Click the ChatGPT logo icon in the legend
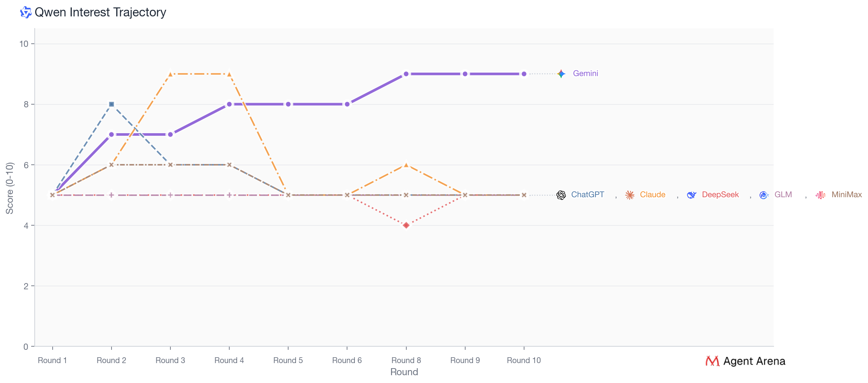Viewport: 868px width, 383px height. (x=561, y=195)
